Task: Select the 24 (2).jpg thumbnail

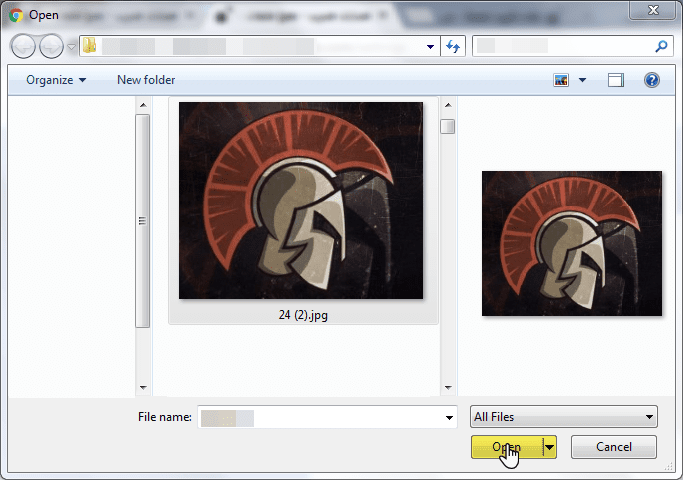Action: [x=300, y=200]
